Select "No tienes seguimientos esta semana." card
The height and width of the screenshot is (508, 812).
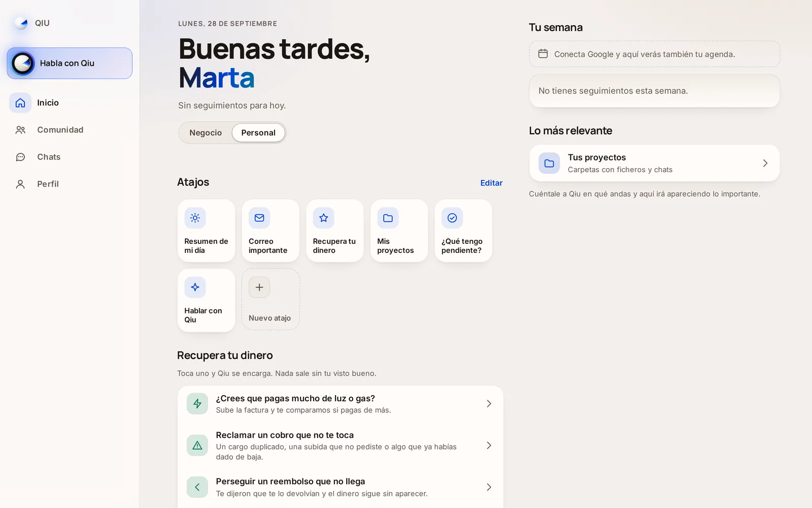click(x=654, y=91)
